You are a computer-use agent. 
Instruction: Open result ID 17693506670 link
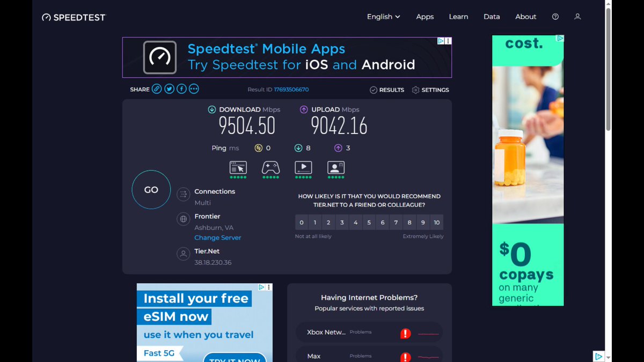[x=291, y=90]
